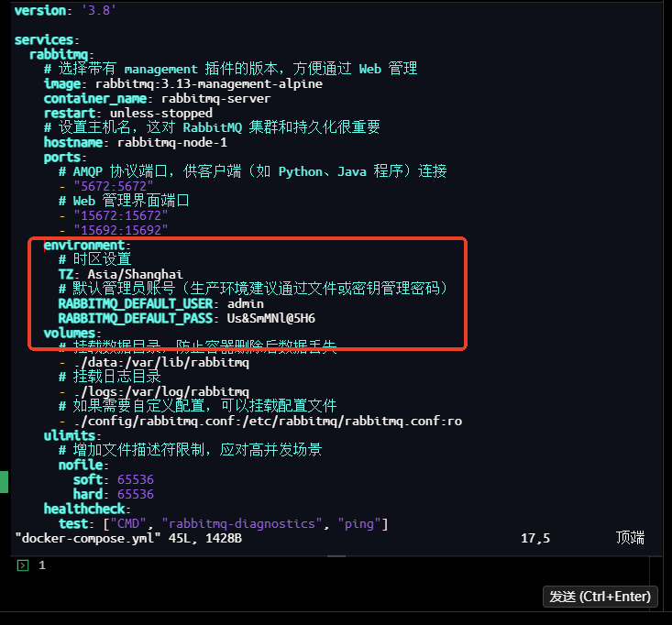Click the test: ["CMD" ...] healthcheck line
Screen dimensions: 672x625
(223, 523)
